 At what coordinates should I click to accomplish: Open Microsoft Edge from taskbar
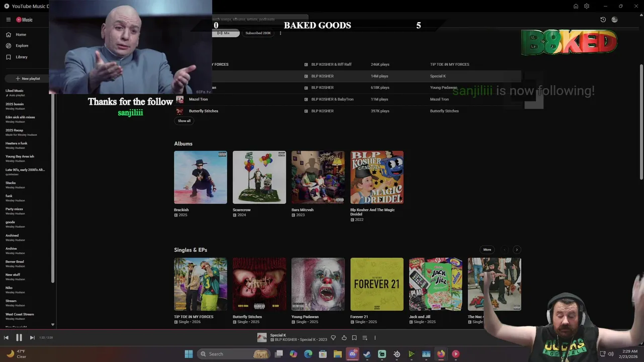click(308, 354)
